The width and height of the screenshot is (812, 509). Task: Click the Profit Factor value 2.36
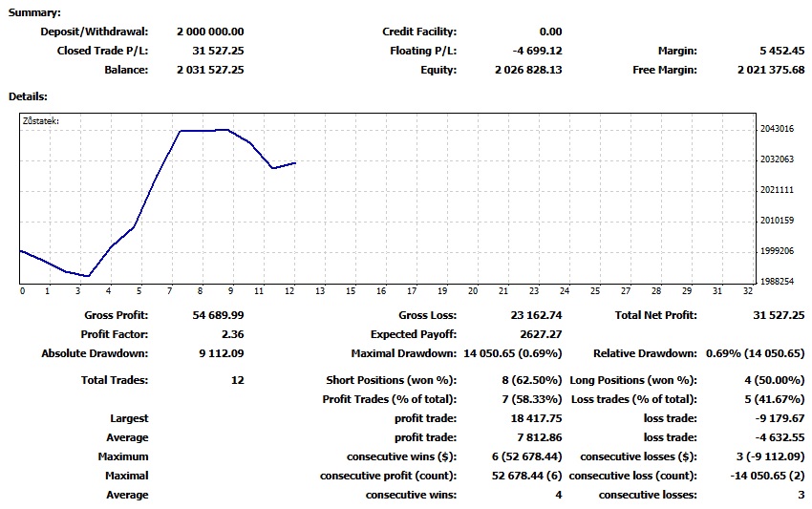coord(232,334)
